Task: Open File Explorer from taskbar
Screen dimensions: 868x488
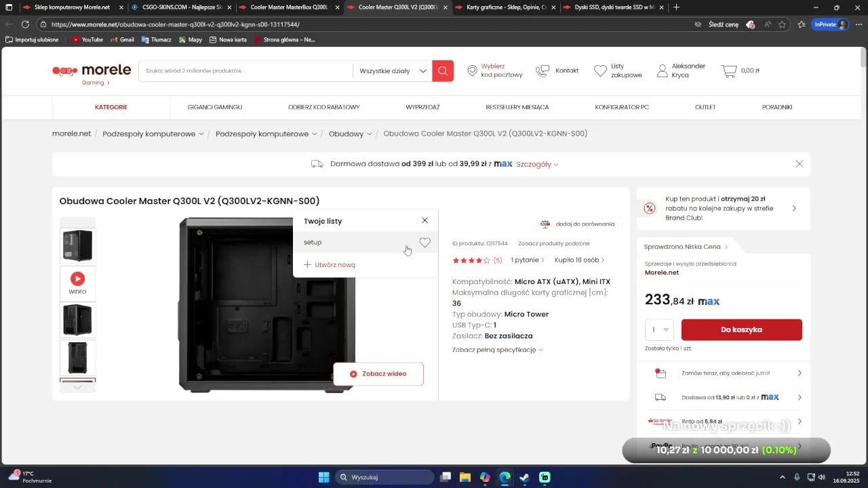Action: pos(465,477)
